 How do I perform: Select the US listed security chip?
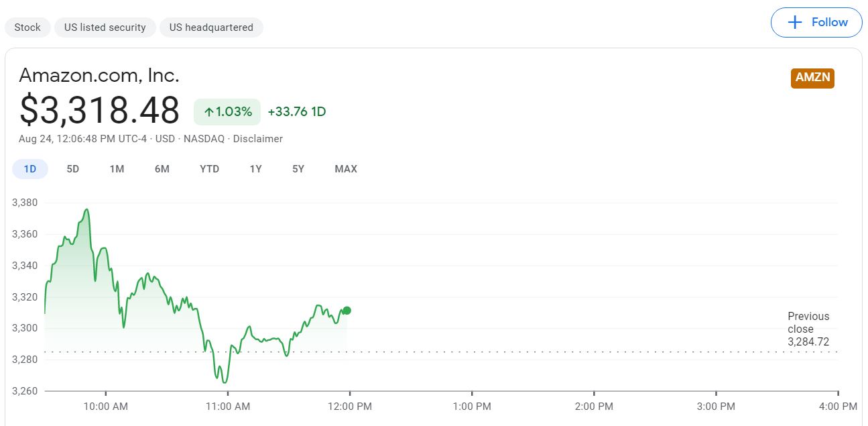(105, 27)
